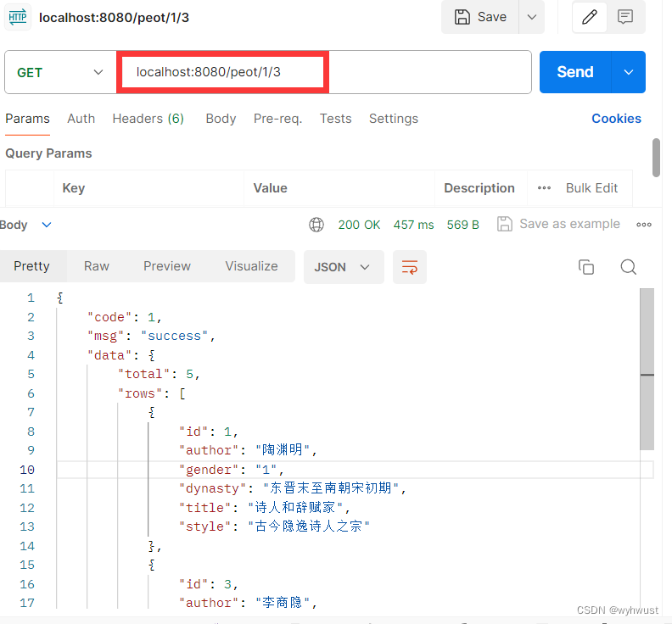Click the "total" key on line 5
The width and height of the screenshot is (672, 624).
tap(144, 374)
